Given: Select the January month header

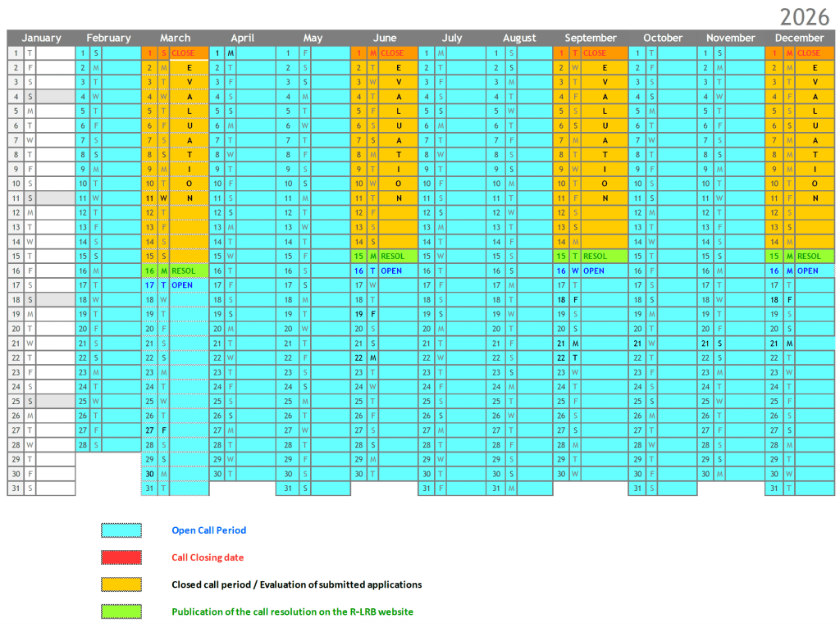Looking at the screenshot, I should [x=41, y=38].
